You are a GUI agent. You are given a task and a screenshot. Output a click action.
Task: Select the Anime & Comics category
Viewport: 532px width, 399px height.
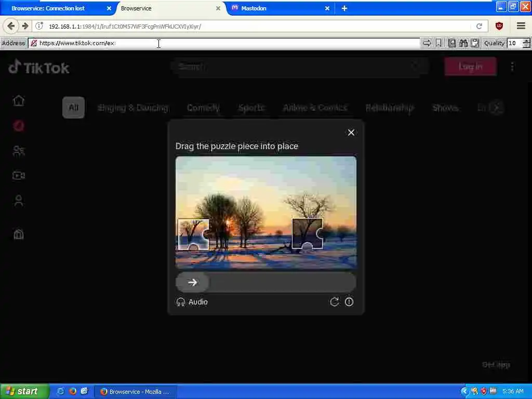(315, 108)
